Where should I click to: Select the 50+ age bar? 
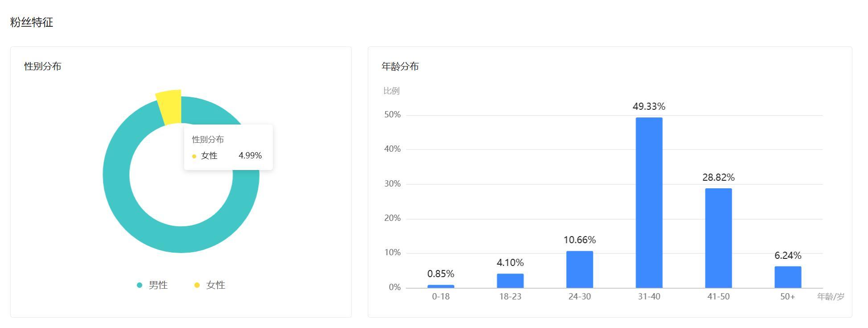tap(788, 277)
